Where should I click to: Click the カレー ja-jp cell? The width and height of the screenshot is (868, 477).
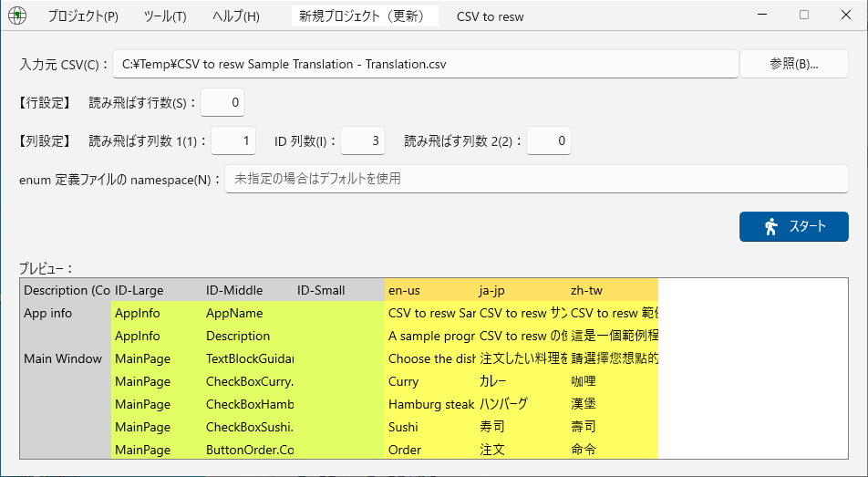coord(522,381)
